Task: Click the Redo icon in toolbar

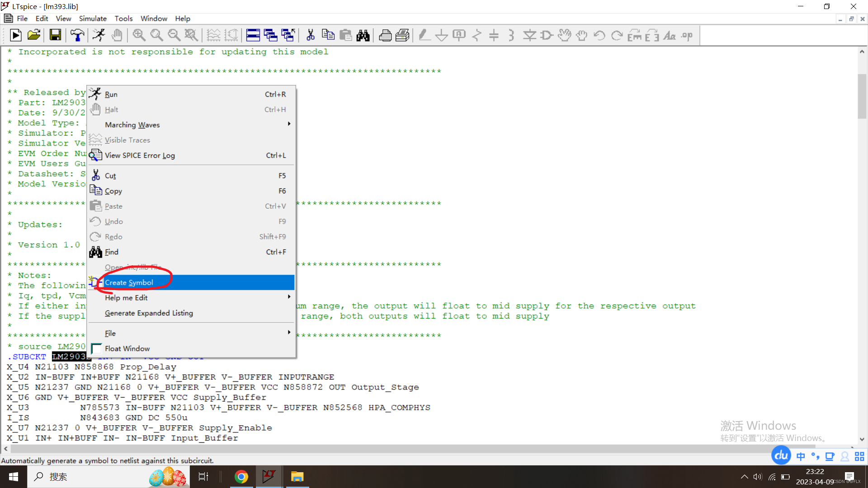Action: click(x=618, y=36)
